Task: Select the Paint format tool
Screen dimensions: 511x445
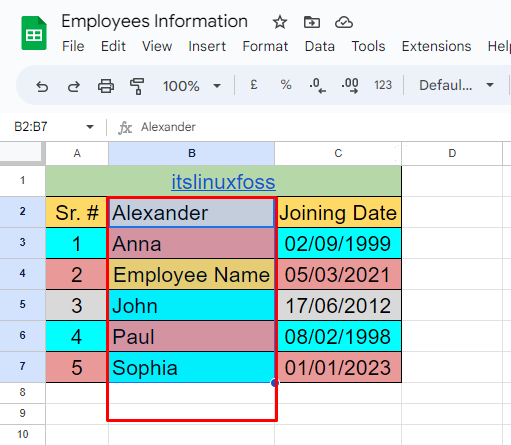Action: (x=137, y=86)
